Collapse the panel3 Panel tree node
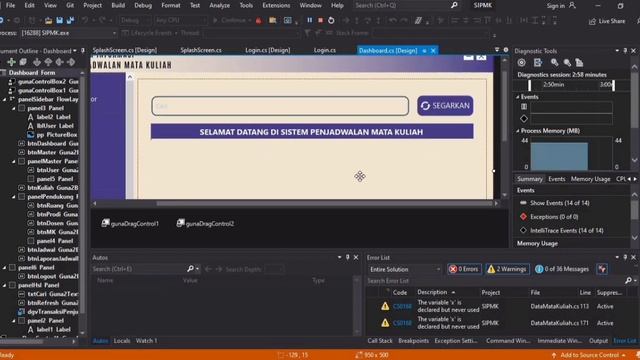This screenshot has width=640, height=360. click(14, 108)
